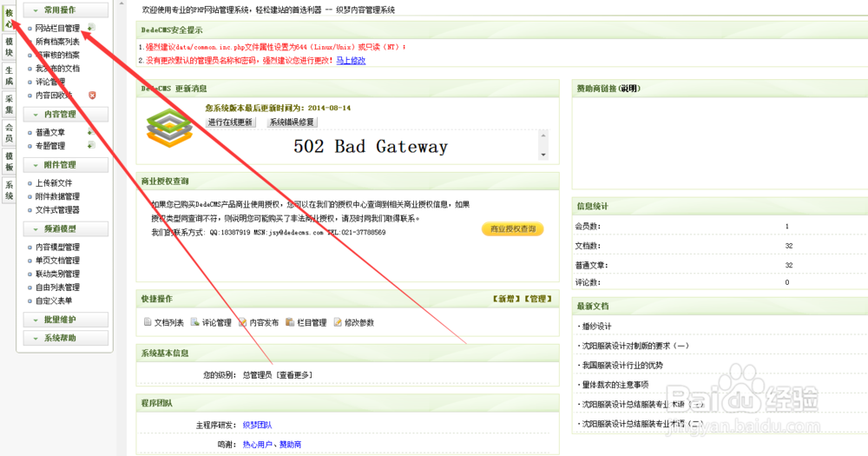Open the latest document 量体裁衣的注意事项
868x456 pixels.
tap(615, 385)
